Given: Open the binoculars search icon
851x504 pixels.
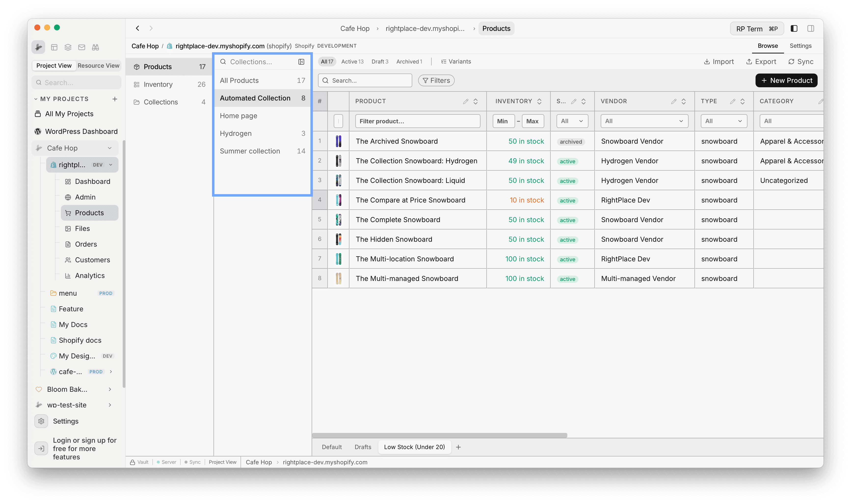Looking at the screenshot, I should click(x=95, y=47).
